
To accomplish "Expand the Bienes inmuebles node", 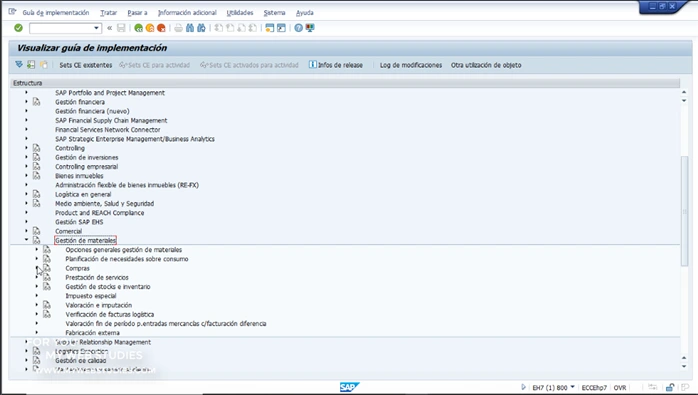I will (x=26, y=175).
